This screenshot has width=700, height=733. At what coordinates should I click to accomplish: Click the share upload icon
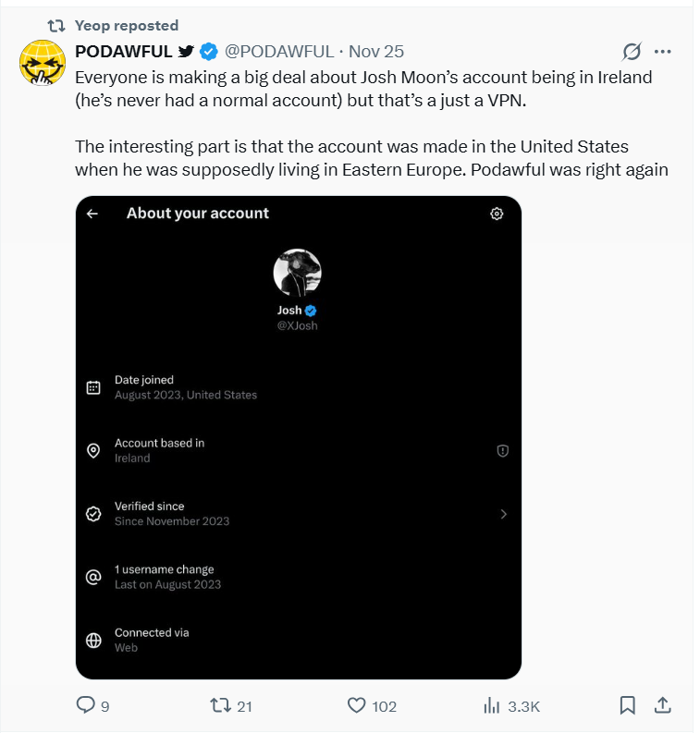662,705
